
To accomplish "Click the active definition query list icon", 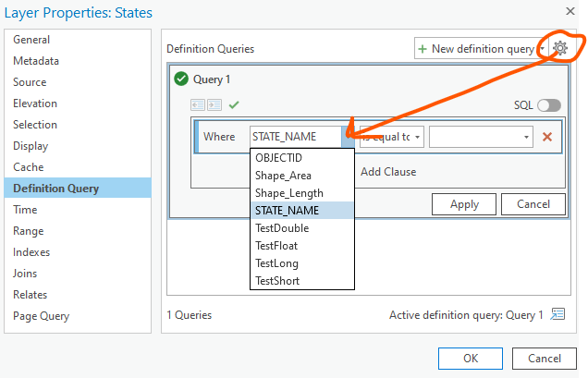I will (x=557, y=314).
